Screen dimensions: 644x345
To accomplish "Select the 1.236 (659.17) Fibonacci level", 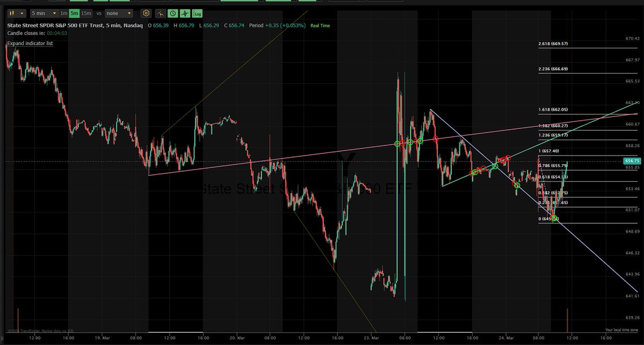I will click(553, 135).
